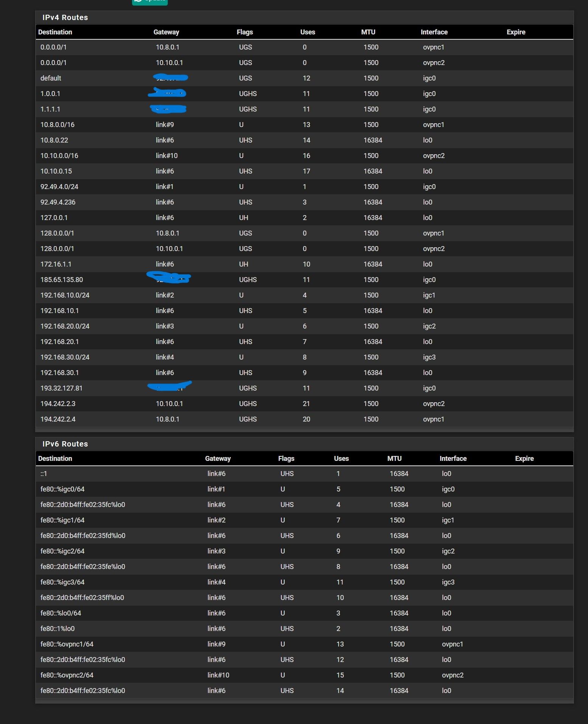Click the Uses column header in IPv4 Routes
This screenshot has width=588, height=724.
(x=307, y=32)
